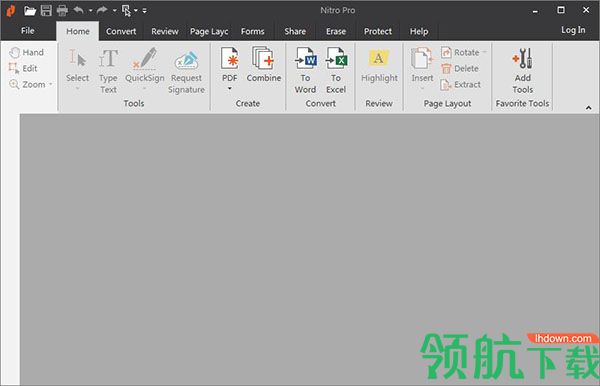Open the Redo history dropdown arrow

(114, 11)
